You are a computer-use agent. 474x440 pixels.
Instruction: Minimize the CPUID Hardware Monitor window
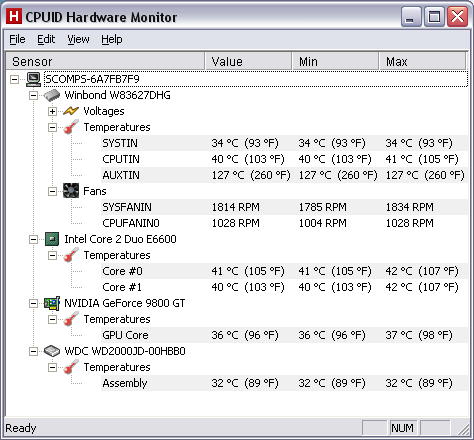(411, 17)
